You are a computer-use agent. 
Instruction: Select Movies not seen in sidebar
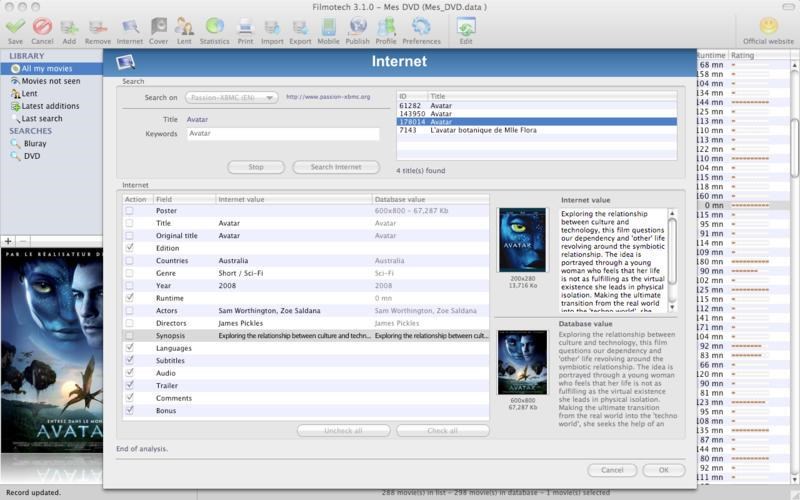pos(51,81)
